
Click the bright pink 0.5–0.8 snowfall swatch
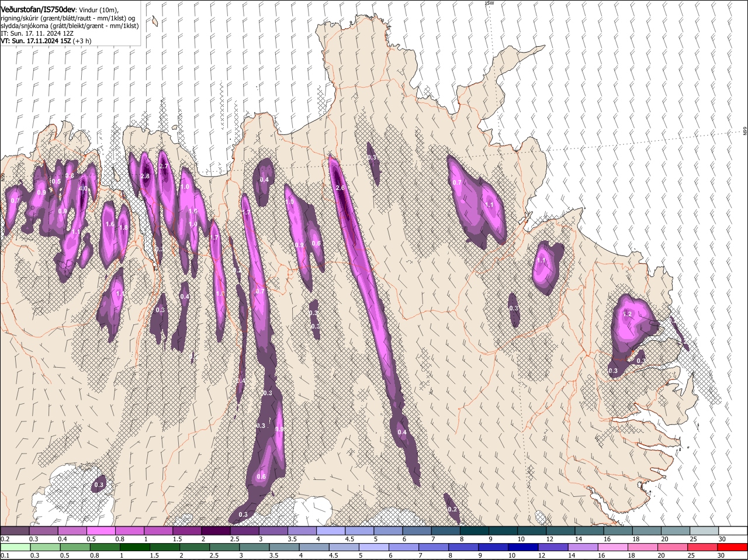tap(101, 530)
